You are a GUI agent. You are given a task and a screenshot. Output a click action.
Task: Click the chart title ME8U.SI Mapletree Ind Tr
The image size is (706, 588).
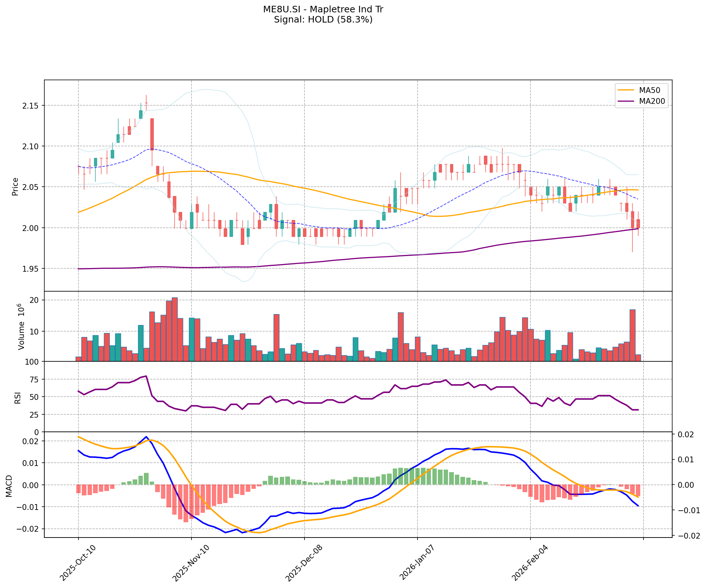(323, 9)
